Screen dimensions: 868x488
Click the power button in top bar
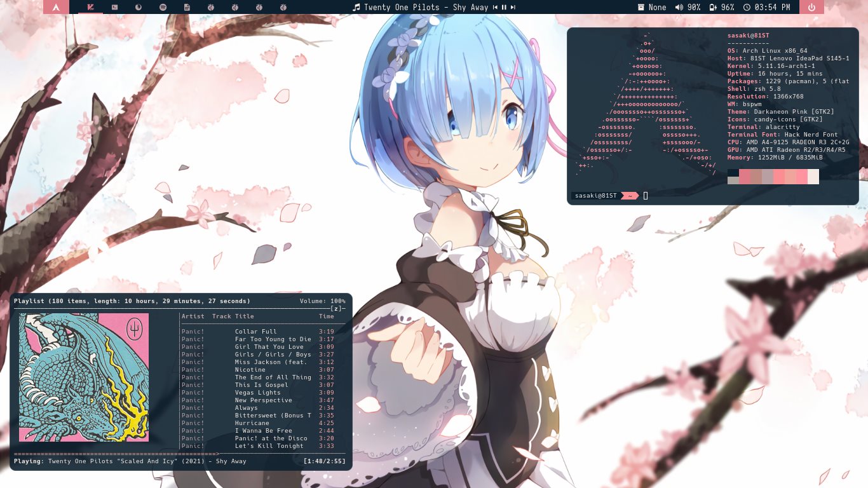(x=811, y=7)
